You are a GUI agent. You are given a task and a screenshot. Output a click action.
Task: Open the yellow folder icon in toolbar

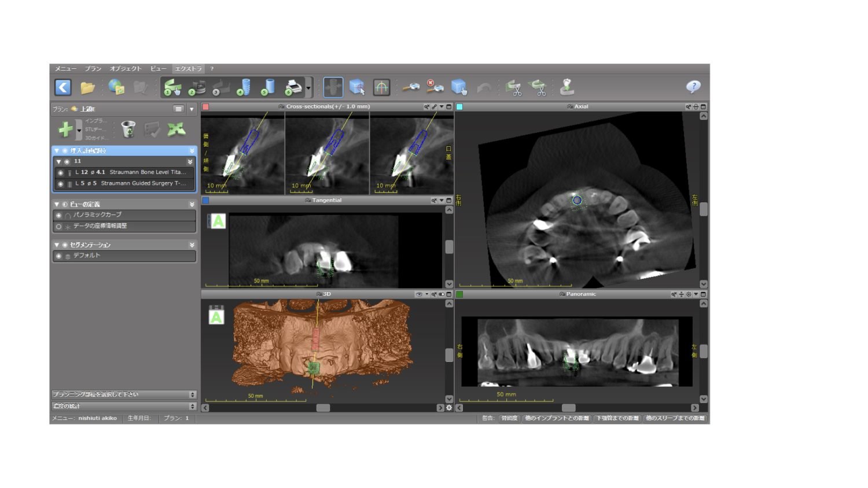coord(87,88)
